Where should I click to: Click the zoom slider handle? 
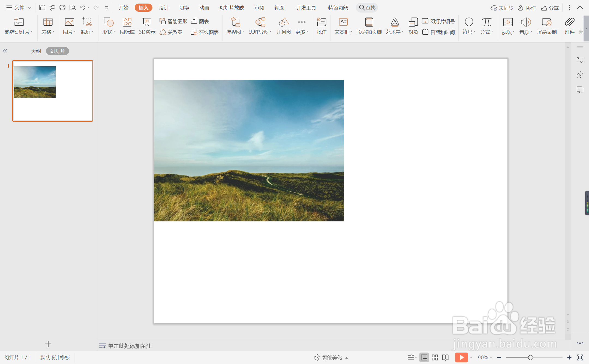pos(530,357)
